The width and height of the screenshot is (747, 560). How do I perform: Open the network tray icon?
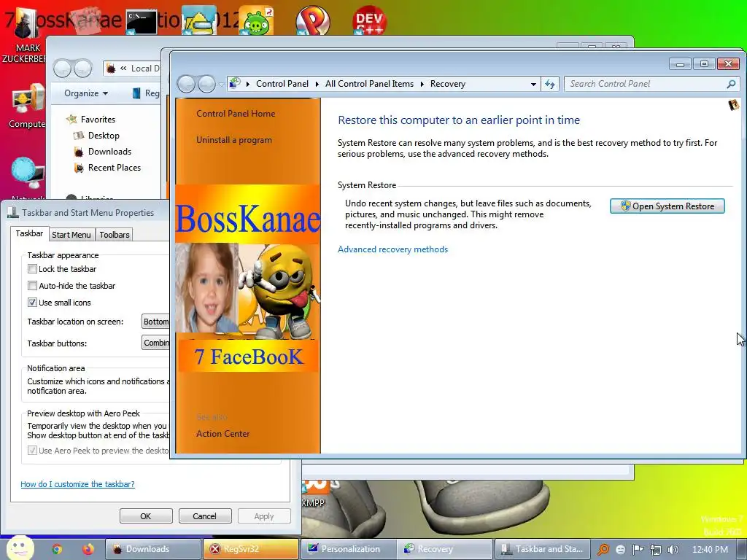(656, 550)
